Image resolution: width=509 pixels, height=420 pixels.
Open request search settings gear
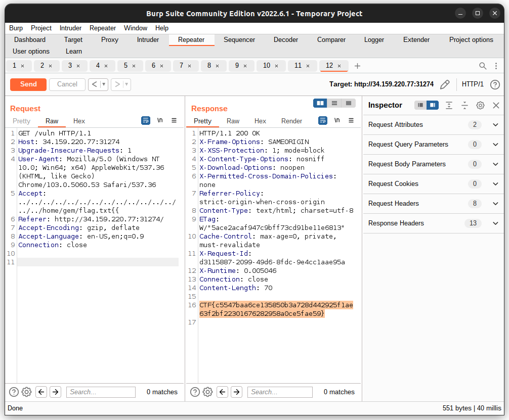pyautogui.click(x=27, y=392)
